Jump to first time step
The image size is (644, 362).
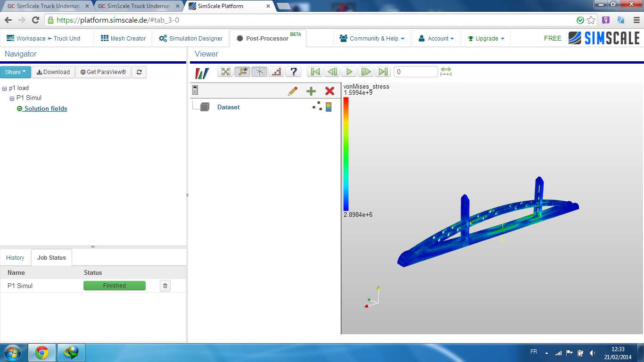(315, 72)
